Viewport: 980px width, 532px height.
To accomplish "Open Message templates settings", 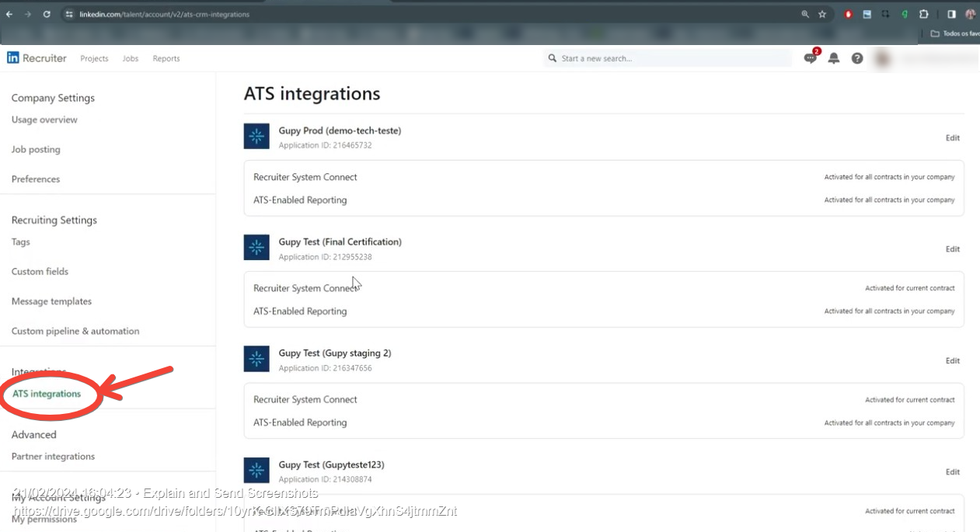I will [51, 301].
